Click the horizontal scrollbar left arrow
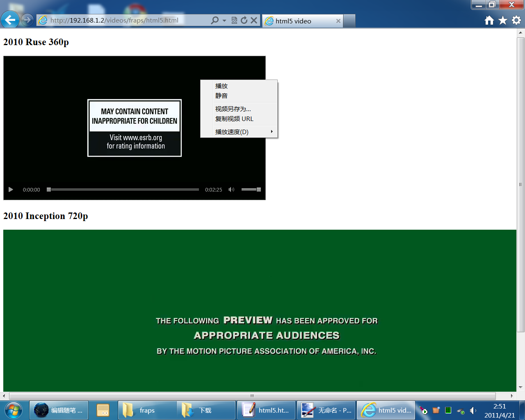This screenshot has width=525, height=420. click(4, 396)
